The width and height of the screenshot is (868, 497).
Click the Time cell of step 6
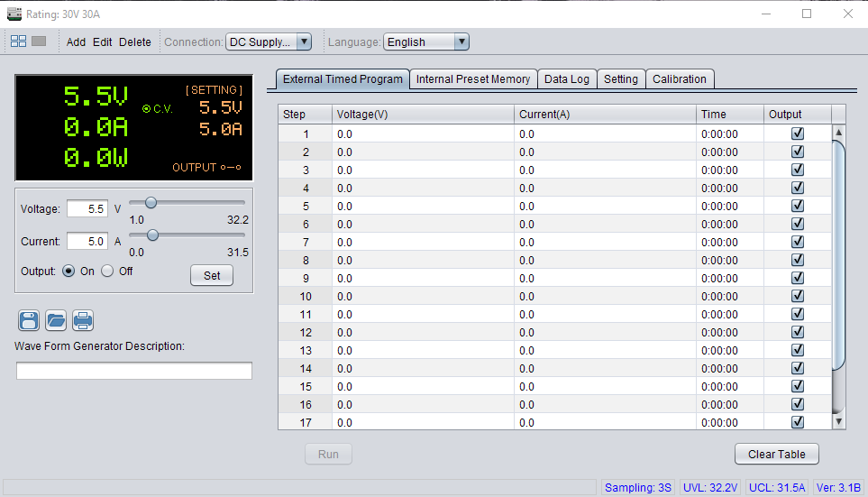pos(730,224)
